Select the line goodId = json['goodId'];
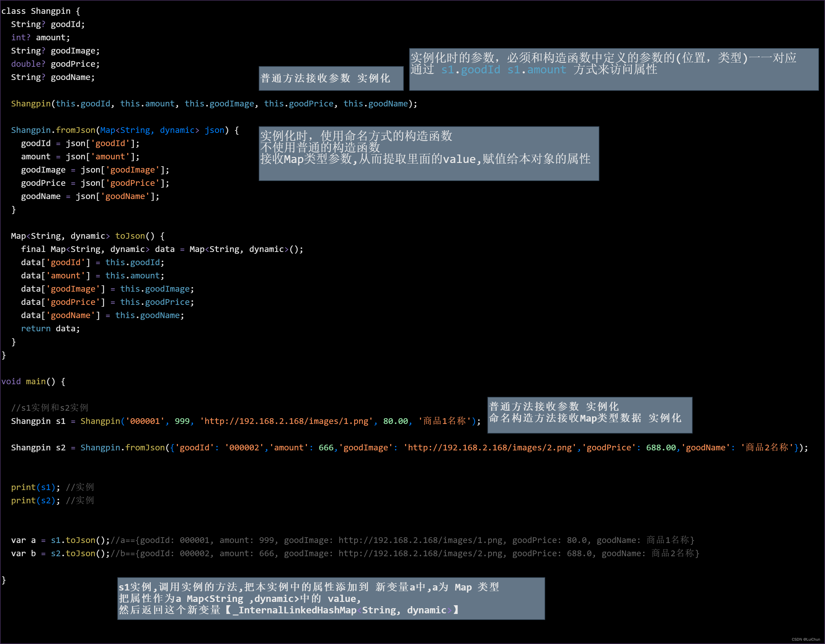Screen dimensions: 825x644 [80, 143]
